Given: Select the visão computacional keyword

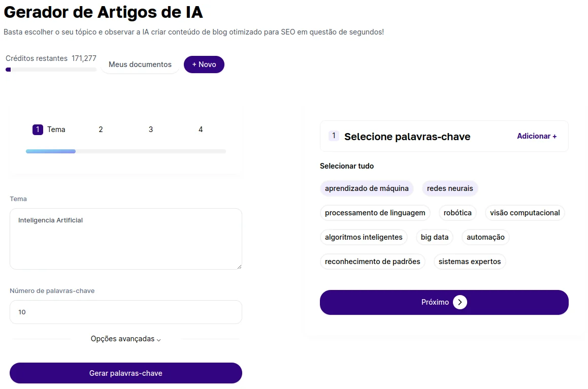Looking at the screenshot, I should click(x=525, y=213).
